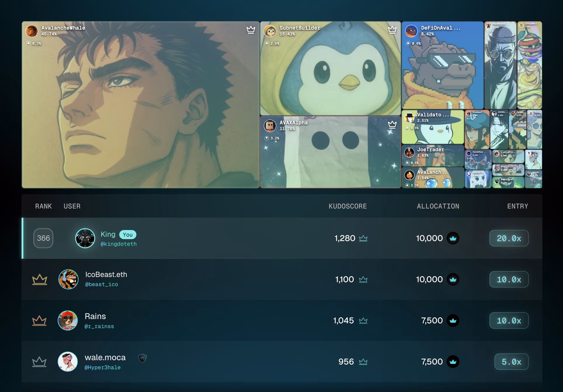Sort by the ENTRY column header
This screenshot has width=563, height=392.
(x=517, y=206)
